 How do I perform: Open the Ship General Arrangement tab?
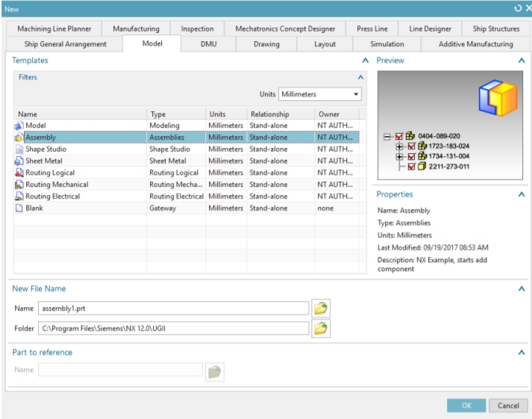(x=65, y=44)
